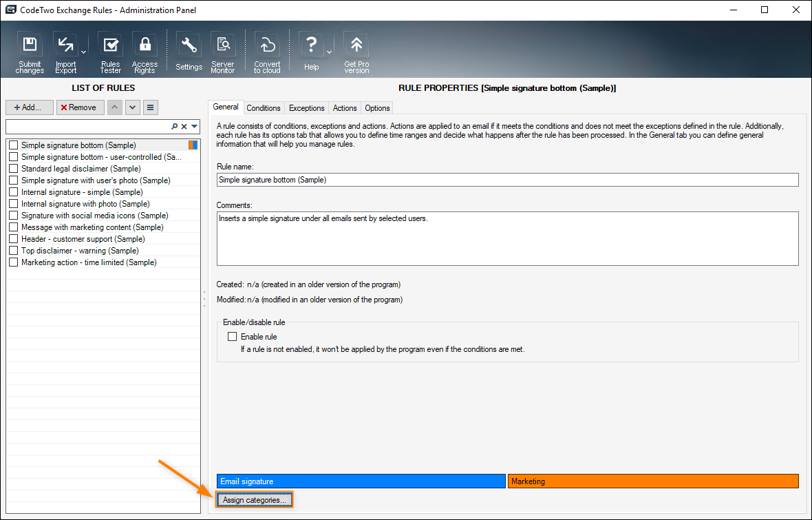Image resolution: width=812 pixels, height=520 pixels.
Task: Toggle checkbox for Header - customer support (Sample)
Action: (x=14, y=239)
